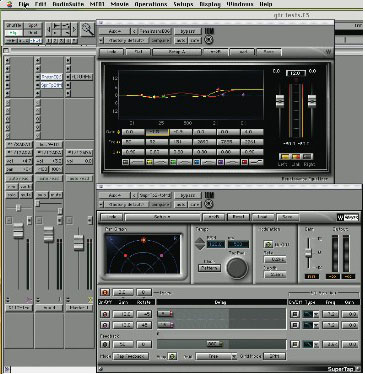Click the highlighted Gain field of EQ band 2
Screen dimensions: 365x374
tap(157, 132)
